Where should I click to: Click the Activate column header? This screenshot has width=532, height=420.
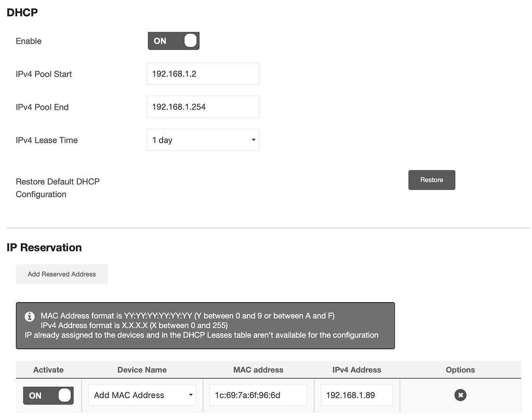48,370
